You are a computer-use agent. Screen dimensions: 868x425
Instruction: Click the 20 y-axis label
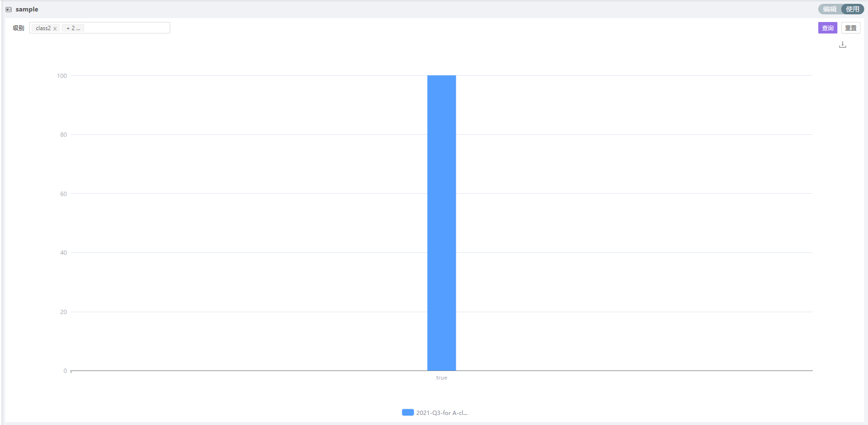click(x=63, y=312)
